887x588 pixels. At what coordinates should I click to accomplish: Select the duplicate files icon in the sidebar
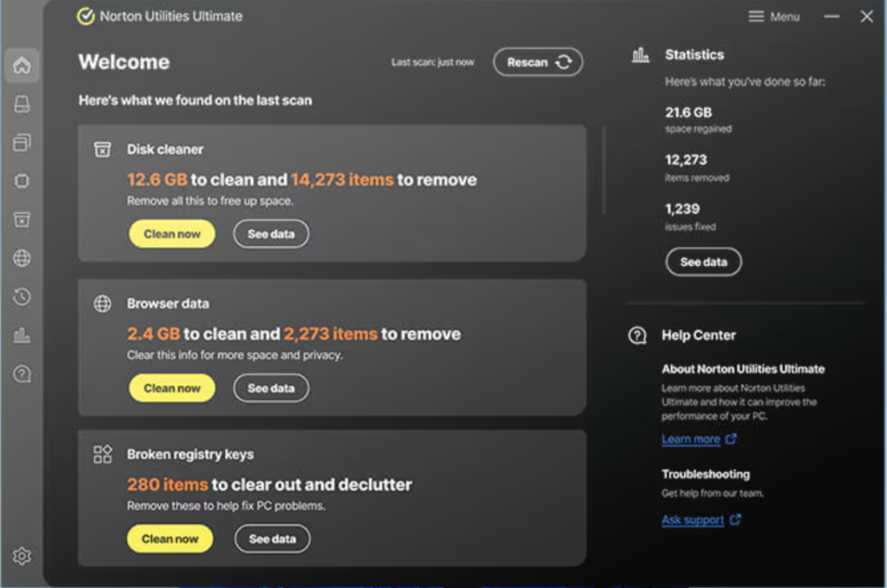coord(22,143)
